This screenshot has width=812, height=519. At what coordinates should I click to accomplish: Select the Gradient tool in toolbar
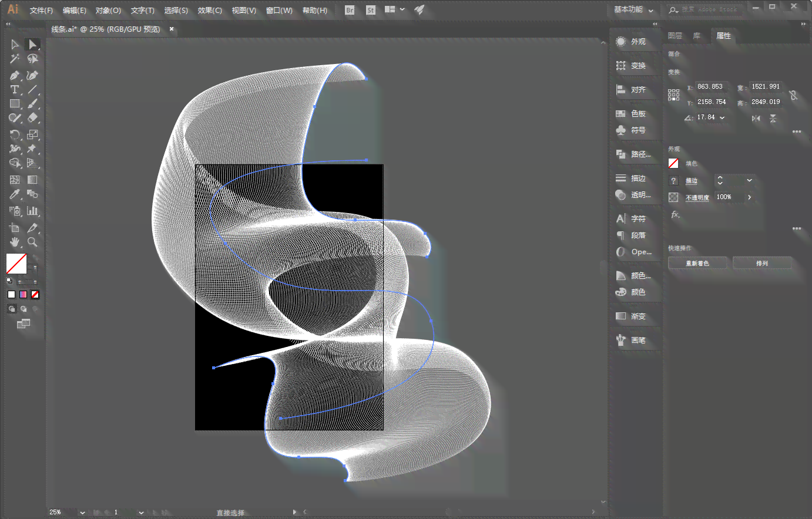click(x=33, y=180)
